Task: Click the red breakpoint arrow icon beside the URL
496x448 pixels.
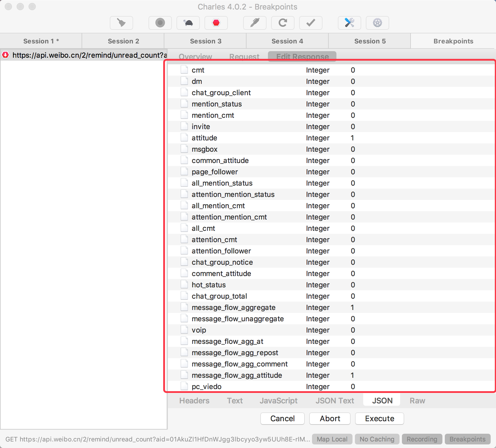Action: (5, 55)
